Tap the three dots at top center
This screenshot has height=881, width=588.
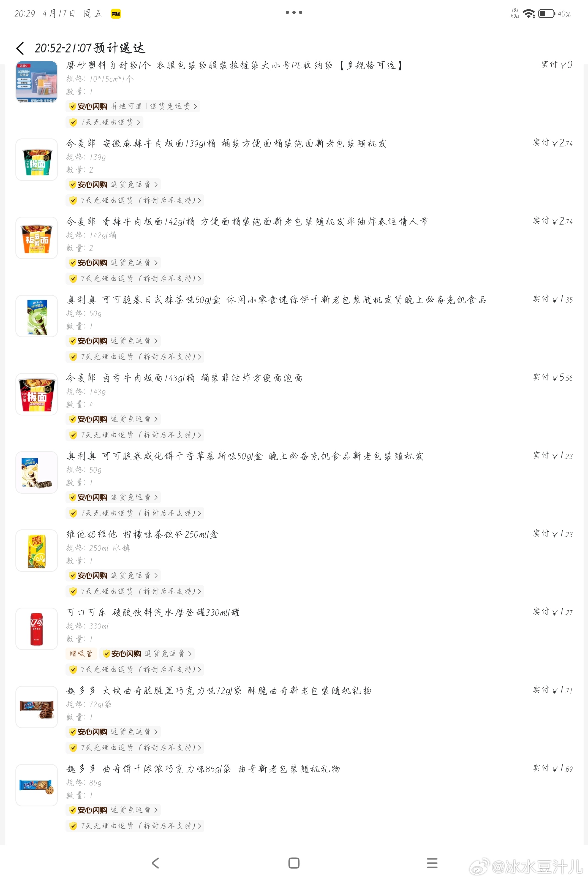294,12
